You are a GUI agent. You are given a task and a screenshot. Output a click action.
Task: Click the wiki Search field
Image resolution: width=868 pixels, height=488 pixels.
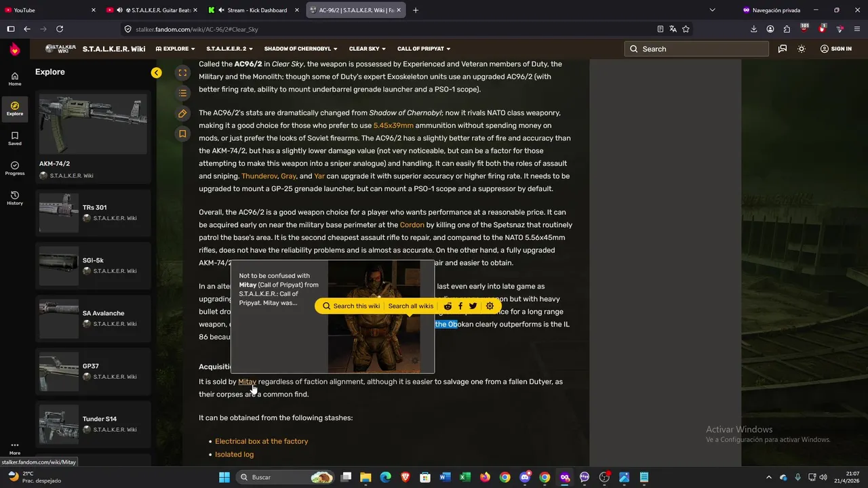[x=696, y=49]
